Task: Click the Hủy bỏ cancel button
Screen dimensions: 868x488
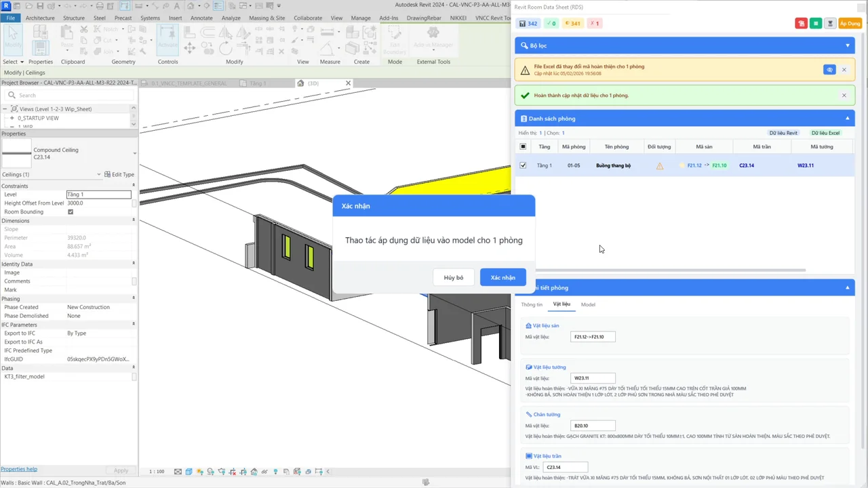Action: (454, 277)
